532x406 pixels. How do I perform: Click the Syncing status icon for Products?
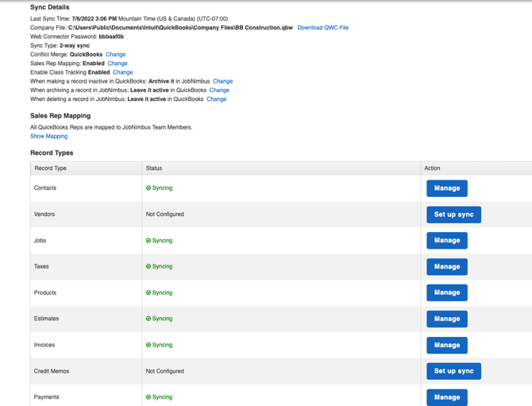point(148,293)
